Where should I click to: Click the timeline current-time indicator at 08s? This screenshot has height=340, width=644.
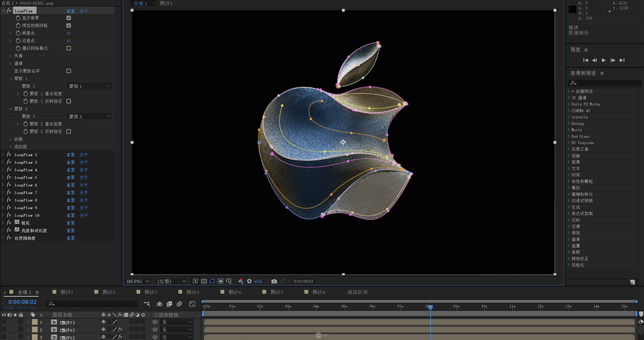tap(430, 307)
